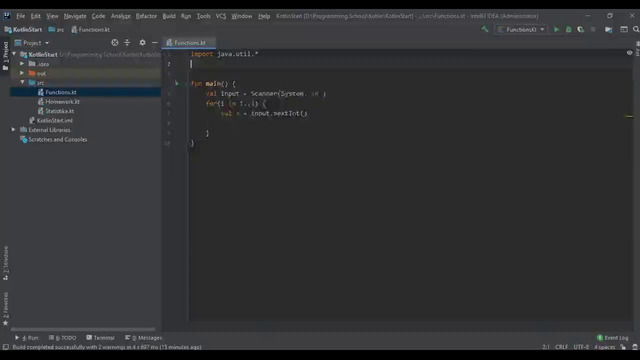640x360 pixels.
Task: Click the Project panel horizontal scrollbar
Action: pos(83,329)
